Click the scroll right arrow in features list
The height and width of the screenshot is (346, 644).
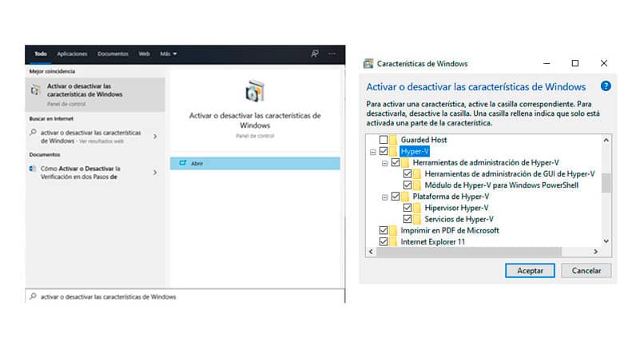595,252
